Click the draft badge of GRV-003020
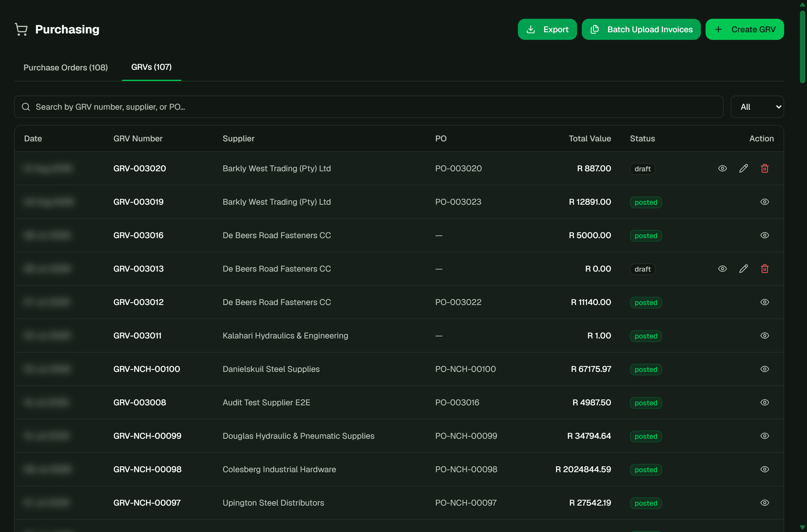Screen dimensions: 807x532 tap(642, 169)
